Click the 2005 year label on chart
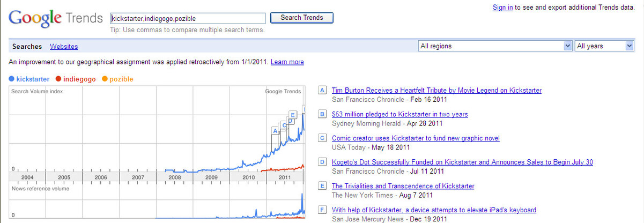 tap(64, 177)
